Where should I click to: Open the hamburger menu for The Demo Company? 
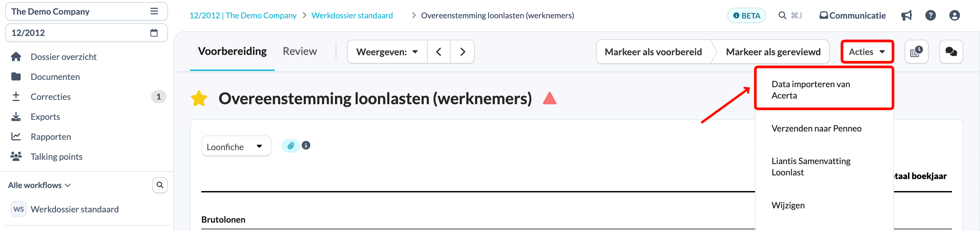[154, 11]
